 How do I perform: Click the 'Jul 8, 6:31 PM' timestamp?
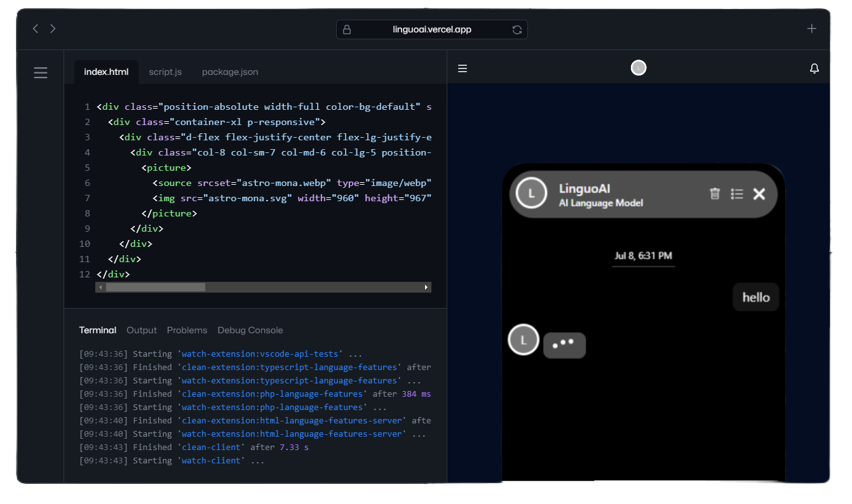tap(643, 256)
